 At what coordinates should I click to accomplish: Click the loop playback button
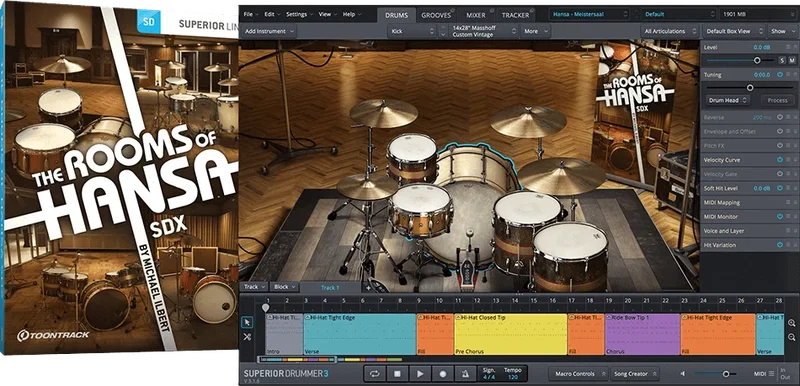[x=374, y=374]
